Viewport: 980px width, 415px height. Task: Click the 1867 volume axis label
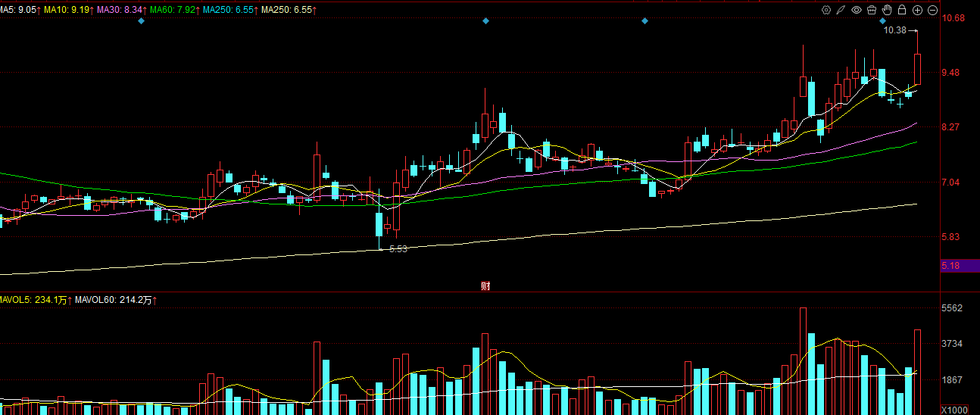pos(952,380)
